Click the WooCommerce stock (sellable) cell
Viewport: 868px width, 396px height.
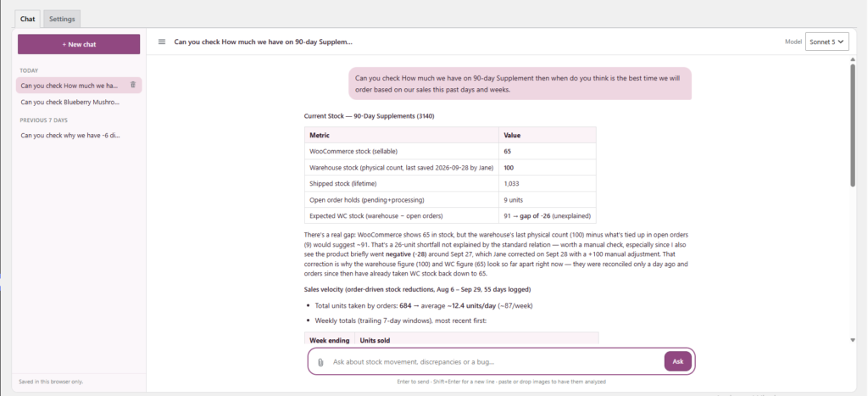coord(402,151)
